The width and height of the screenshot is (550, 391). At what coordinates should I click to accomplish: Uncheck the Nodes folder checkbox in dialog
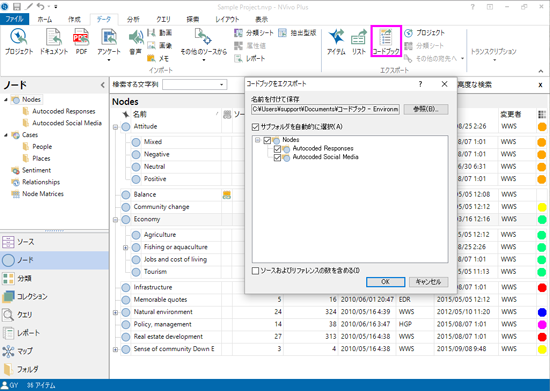[x=267, y=140]
